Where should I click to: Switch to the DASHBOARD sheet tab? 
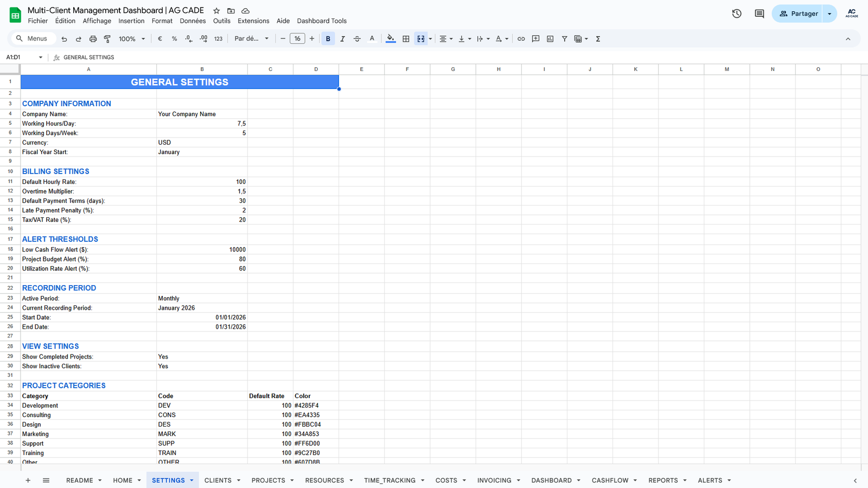click(x=551, y=480)
